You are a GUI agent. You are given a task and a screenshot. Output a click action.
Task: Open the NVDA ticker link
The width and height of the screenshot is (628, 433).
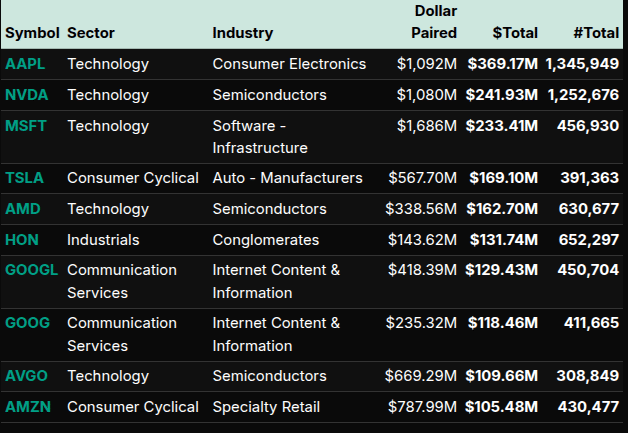(25, 95)
